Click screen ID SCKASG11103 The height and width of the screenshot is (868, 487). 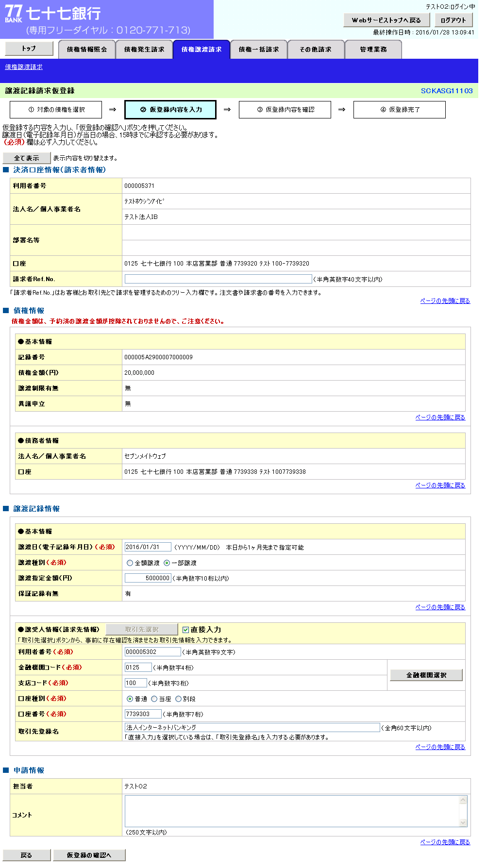pos(447,91)
